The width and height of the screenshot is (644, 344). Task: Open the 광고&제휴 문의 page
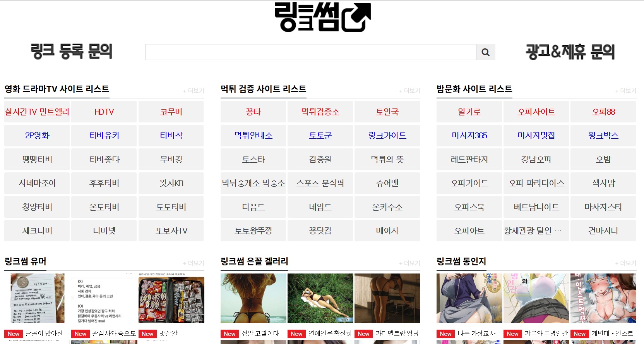pos(570,52)
